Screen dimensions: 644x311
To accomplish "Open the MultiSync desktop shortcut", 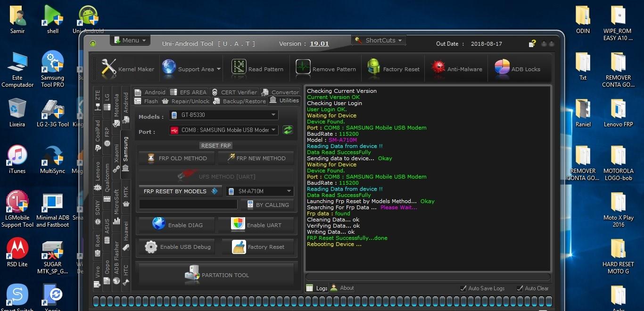I will click(x=53, y=160).
